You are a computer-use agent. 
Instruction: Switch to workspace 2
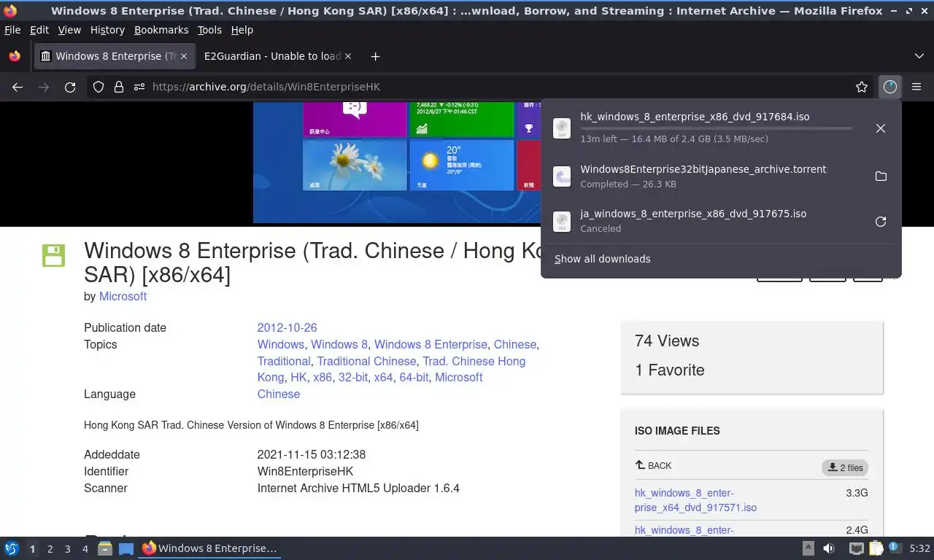(50, 549)
